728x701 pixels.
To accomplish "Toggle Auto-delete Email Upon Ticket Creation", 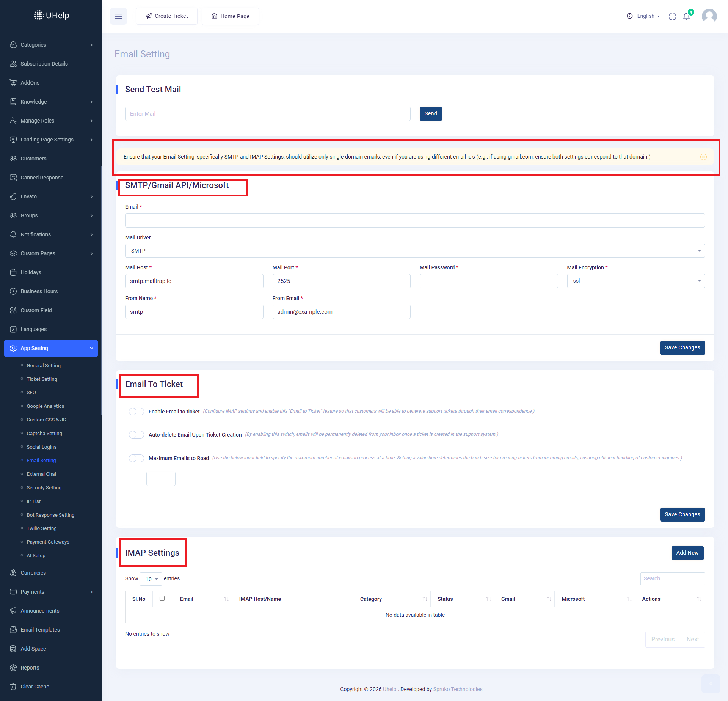I will [x=136, y=435].
